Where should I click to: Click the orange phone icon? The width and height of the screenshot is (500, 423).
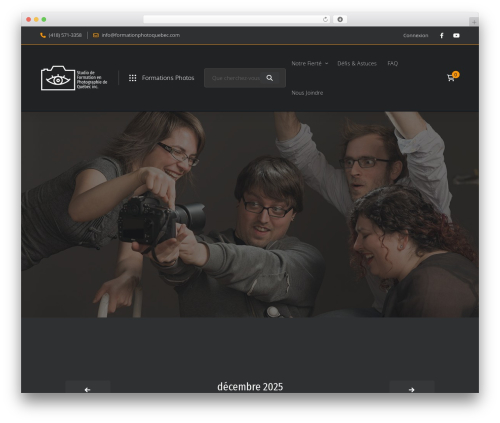click(43, 35)
